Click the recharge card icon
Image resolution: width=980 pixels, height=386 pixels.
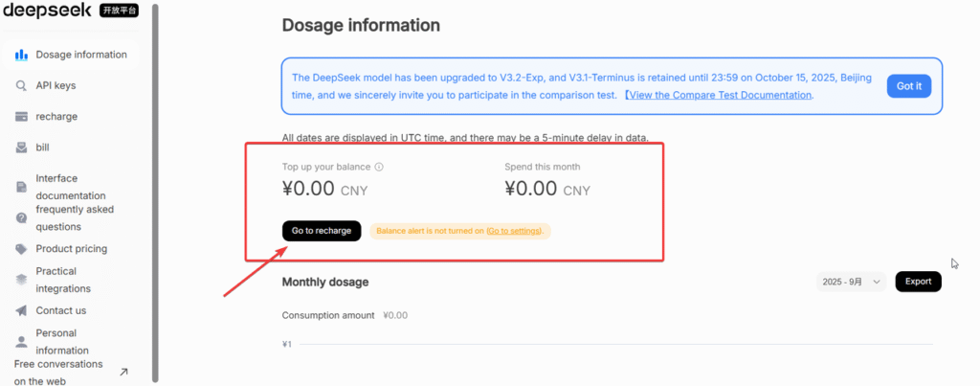click(21, 117)
